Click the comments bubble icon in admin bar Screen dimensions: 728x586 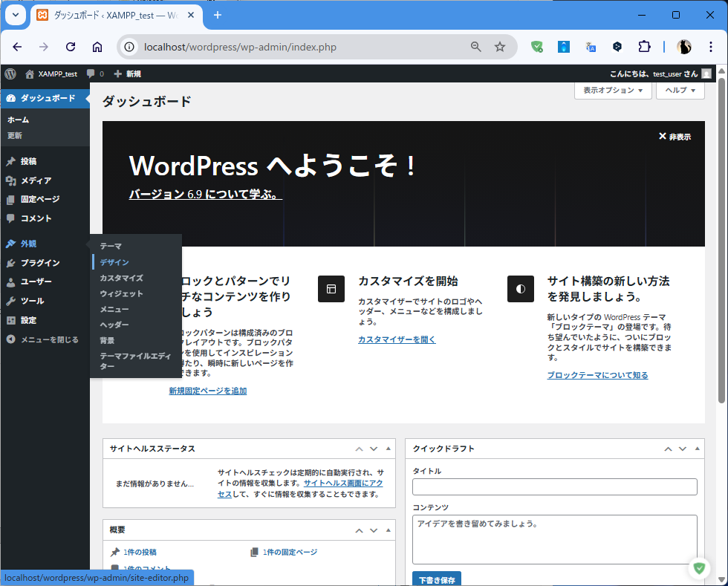pos(91,74)
